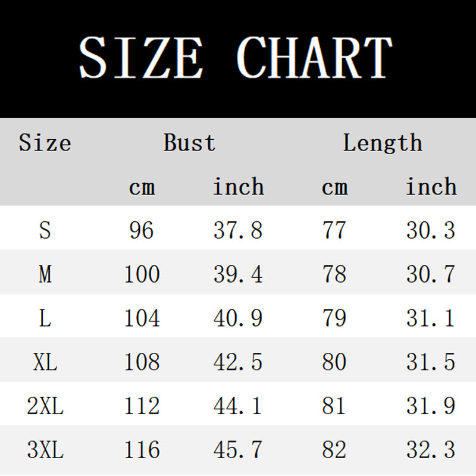Click the S size row label
The image size is (476, 476).
pos(45,230)
